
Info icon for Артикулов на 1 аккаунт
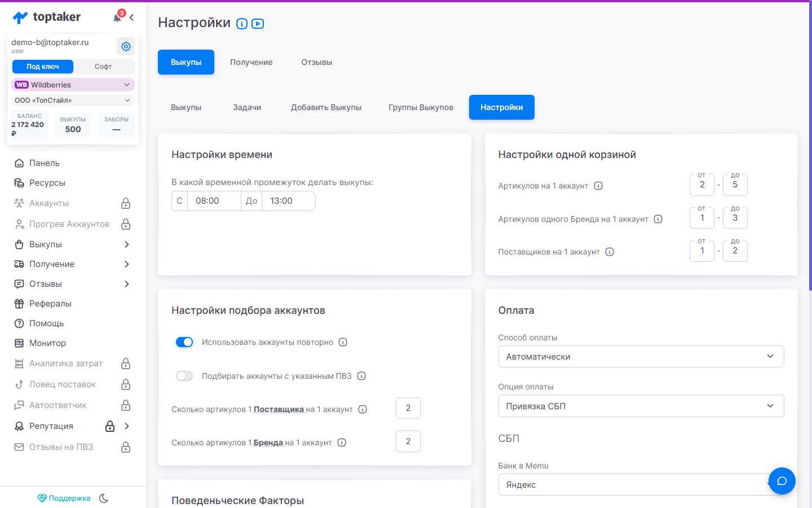coord(598,186)
